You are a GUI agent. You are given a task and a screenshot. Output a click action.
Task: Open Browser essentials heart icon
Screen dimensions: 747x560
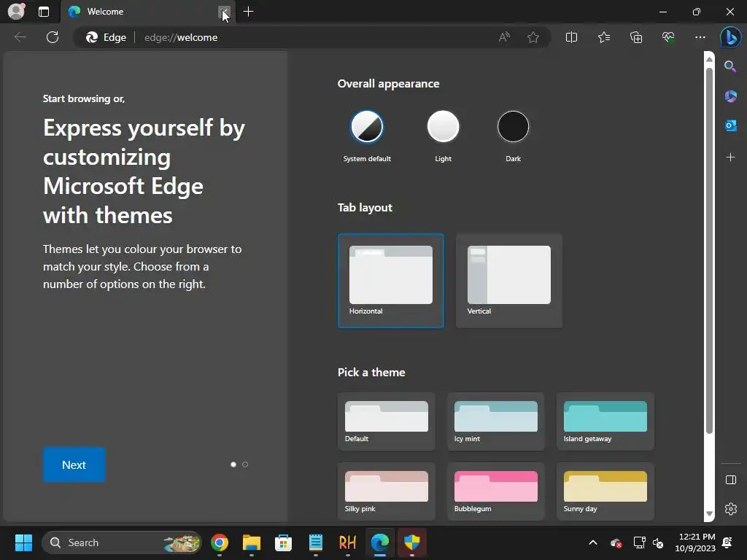(668, 37)
